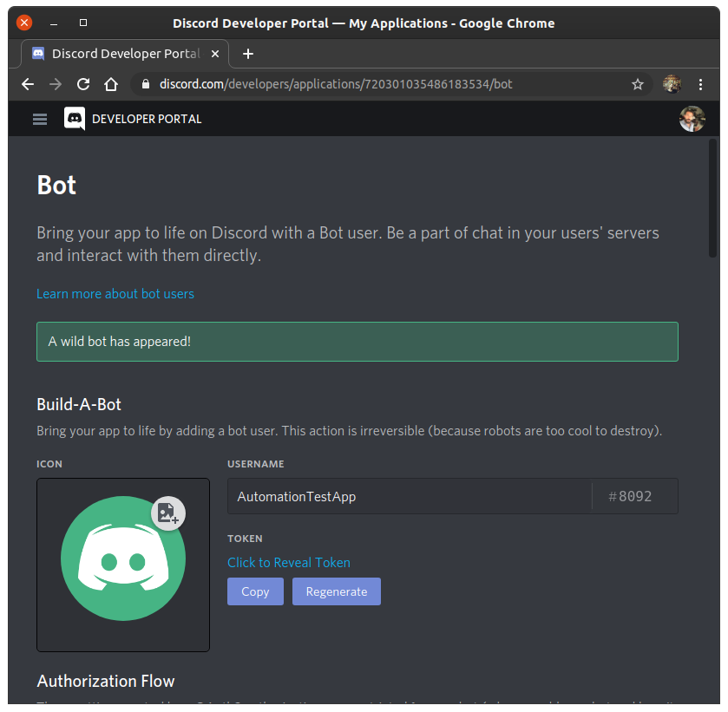Click the 'A wild bot has appeared!' banner
This screenshot has height=712, width=728.
pyautogui.click(x=357, y=342)
